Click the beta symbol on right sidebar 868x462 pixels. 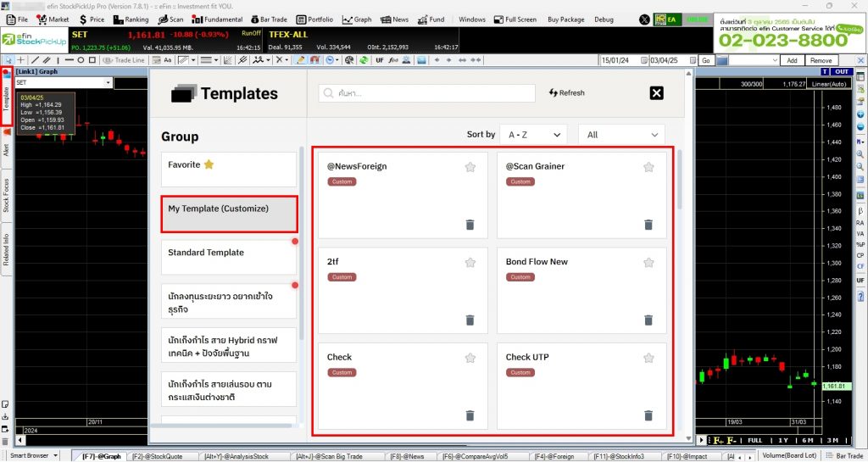(860, 211)
